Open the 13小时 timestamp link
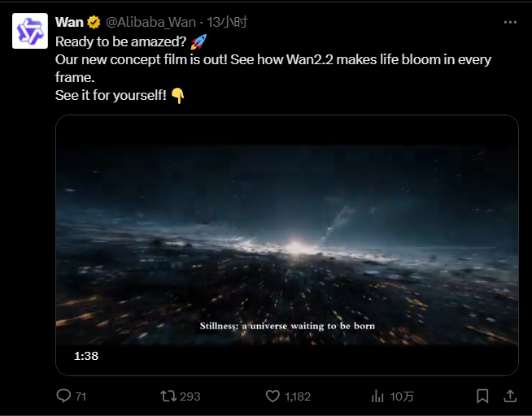The height and width of the screenshot is (416, 532). pyautogui.click(x=229, y=22)
